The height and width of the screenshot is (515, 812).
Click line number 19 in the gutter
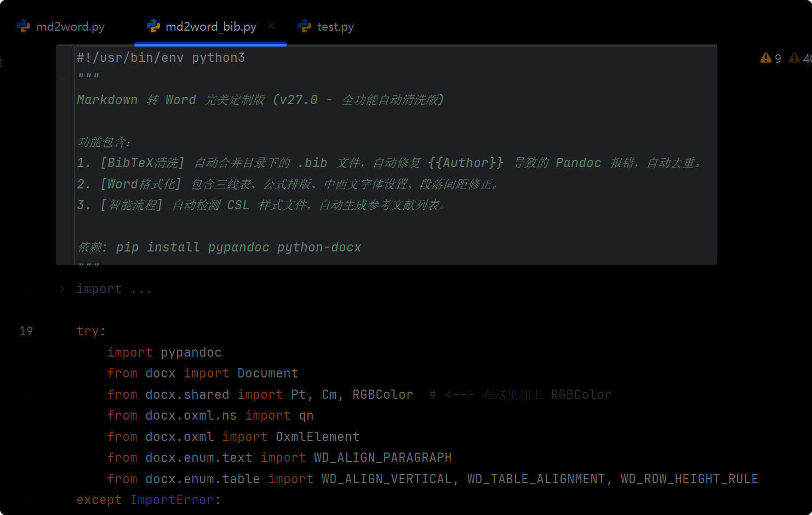(26, 331)
